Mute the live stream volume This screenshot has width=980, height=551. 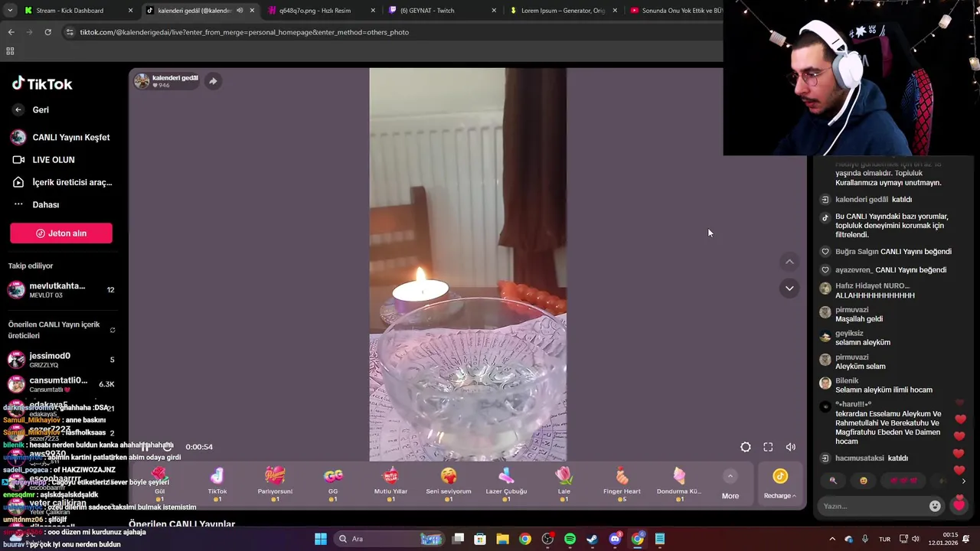[x=791, y=447]
